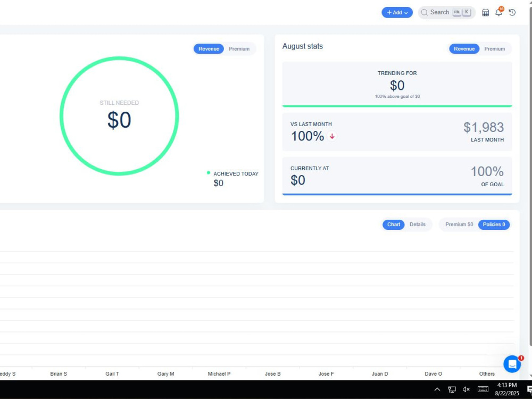Open the network icon in system tray

point(452,389)
